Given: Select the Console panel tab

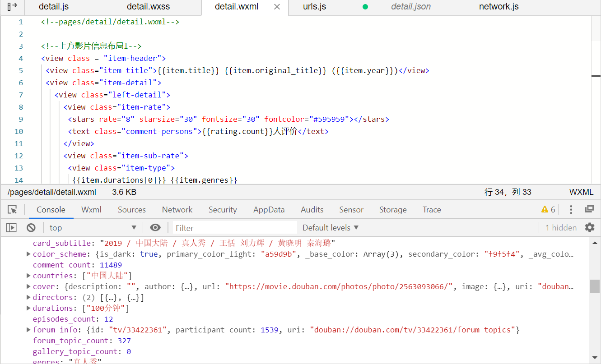Looking at the screenshot, I should click(51, 210).
